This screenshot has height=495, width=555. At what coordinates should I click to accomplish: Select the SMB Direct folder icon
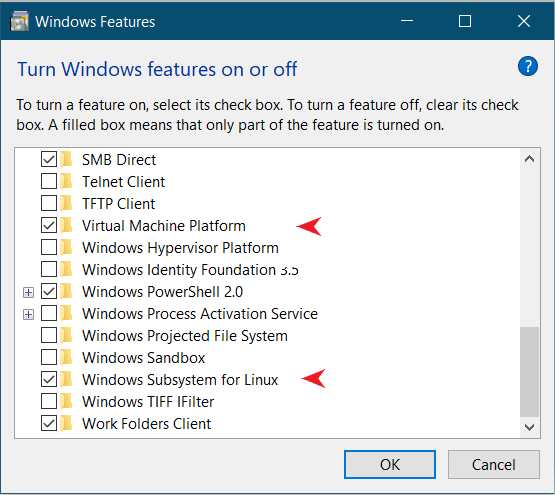point(66,159)
